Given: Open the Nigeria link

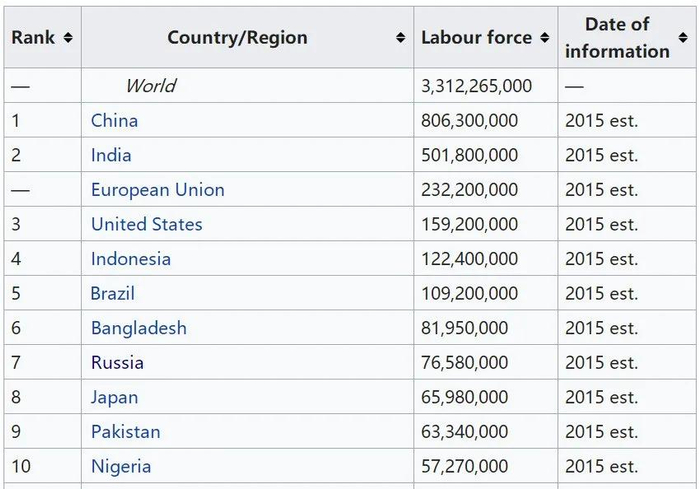Looking at the screenshot, I should point(121,466).
